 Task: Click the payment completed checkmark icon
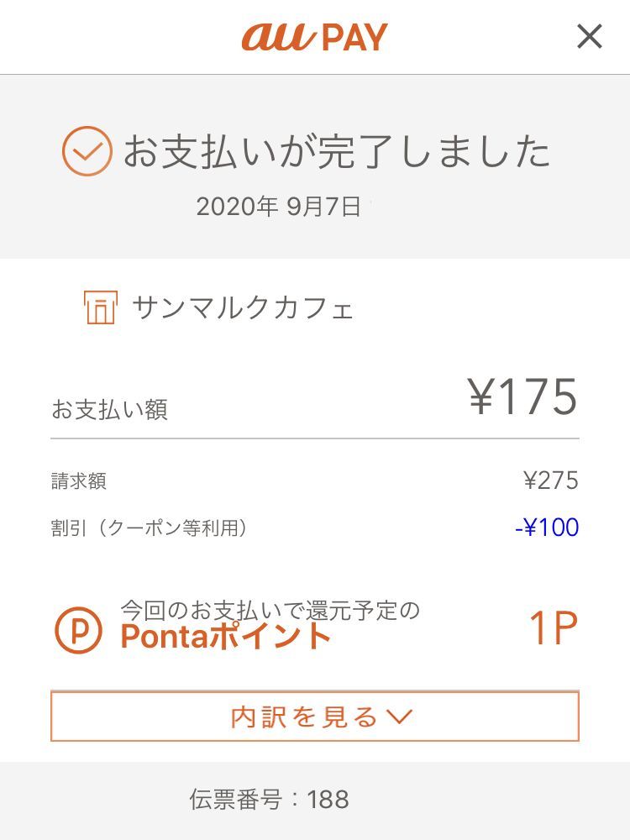point(87,151)
